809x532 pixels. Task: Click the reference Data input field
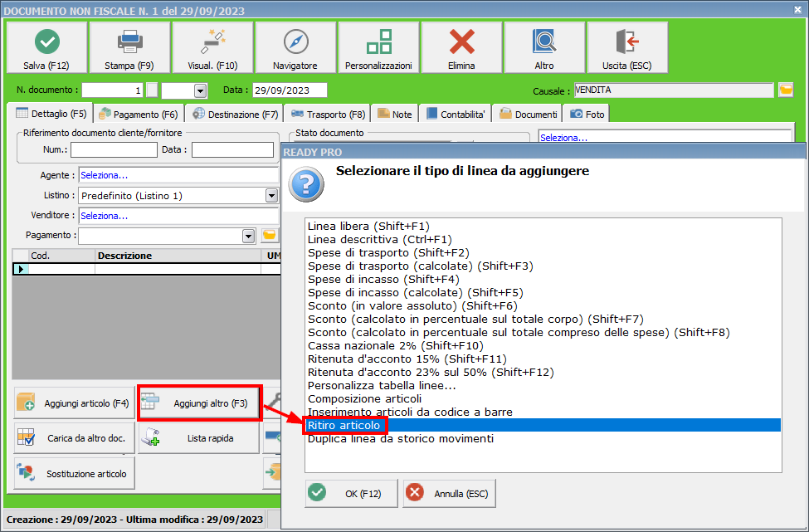pyautogui.click(x=232, y=149)
